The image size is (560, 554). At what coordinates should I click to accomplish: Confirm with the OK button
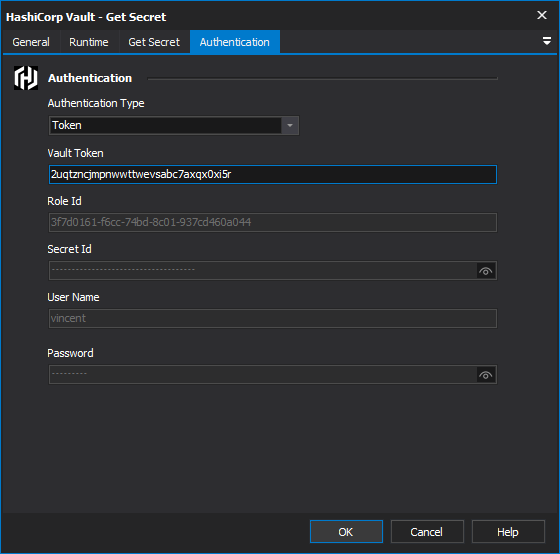[346, 531]
